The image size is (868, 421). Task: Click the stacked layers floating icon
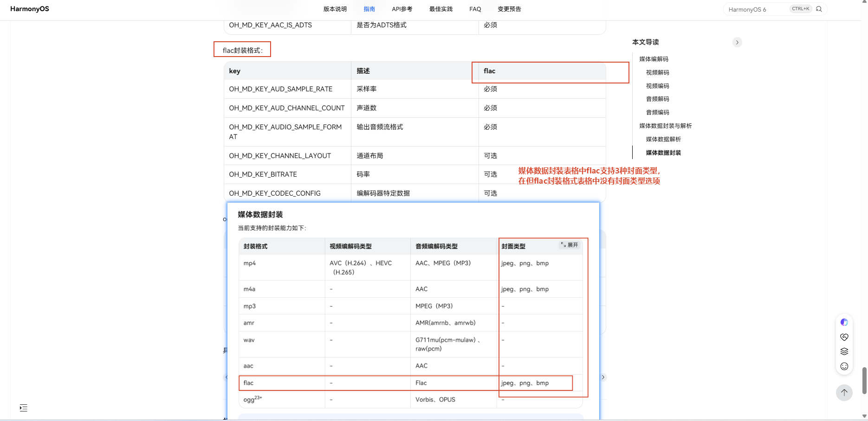(844, 351)
